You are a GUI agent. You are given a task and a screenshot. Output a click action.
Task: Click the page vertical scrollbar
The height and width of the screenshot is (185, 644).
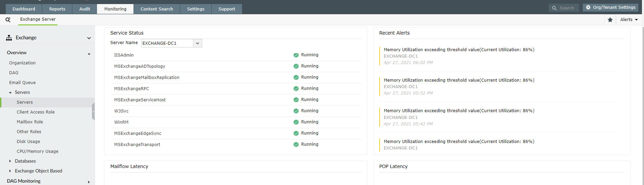point(643,102)
